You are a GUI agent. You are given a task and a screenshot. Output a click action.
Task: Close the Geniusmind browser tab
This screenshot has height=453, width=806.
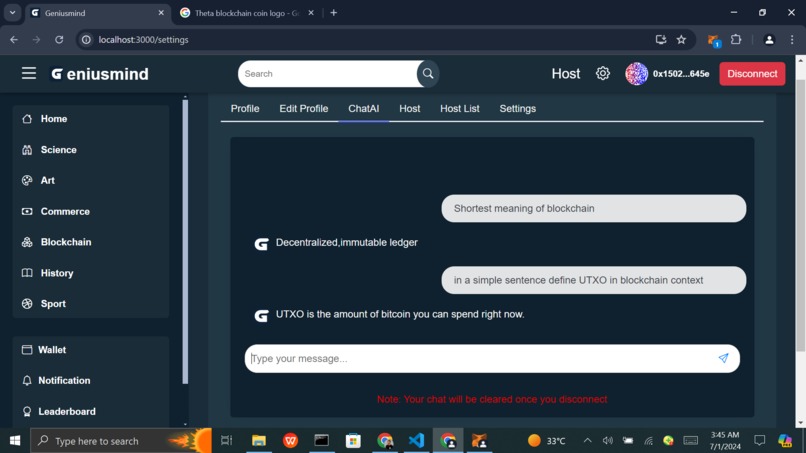(x=161, y=13)
